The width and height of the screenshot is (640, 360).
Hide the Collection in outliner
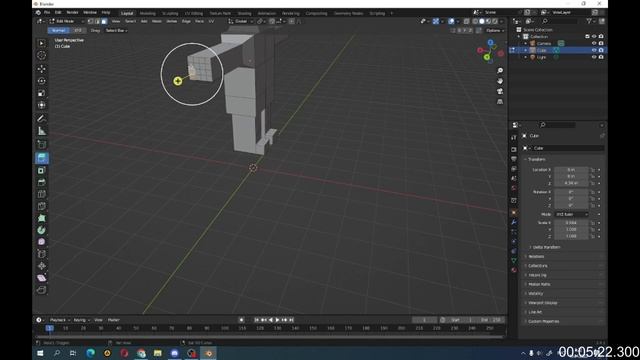(x=594, y=36)
